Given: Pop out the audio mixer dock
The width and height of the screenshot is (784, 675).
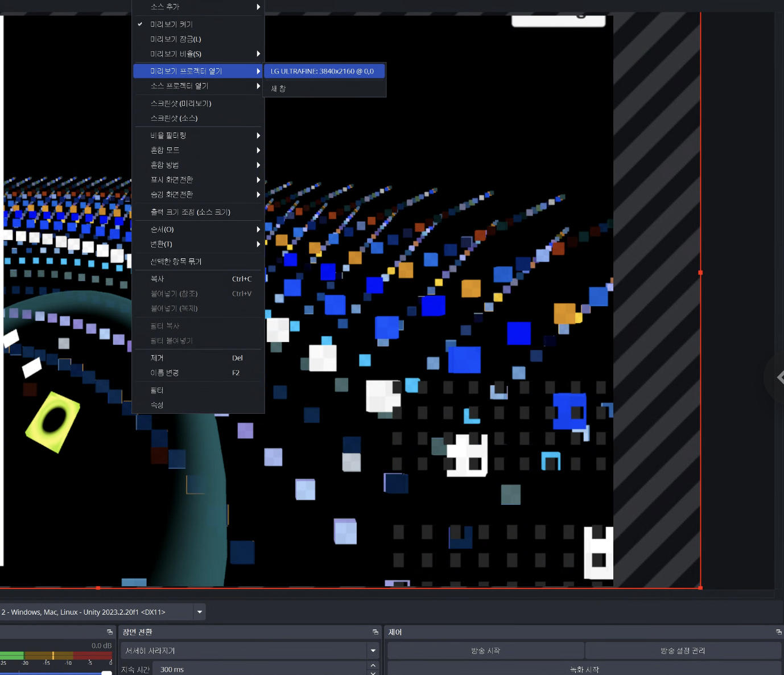Looking at the screenshot, I should point(110,632).
